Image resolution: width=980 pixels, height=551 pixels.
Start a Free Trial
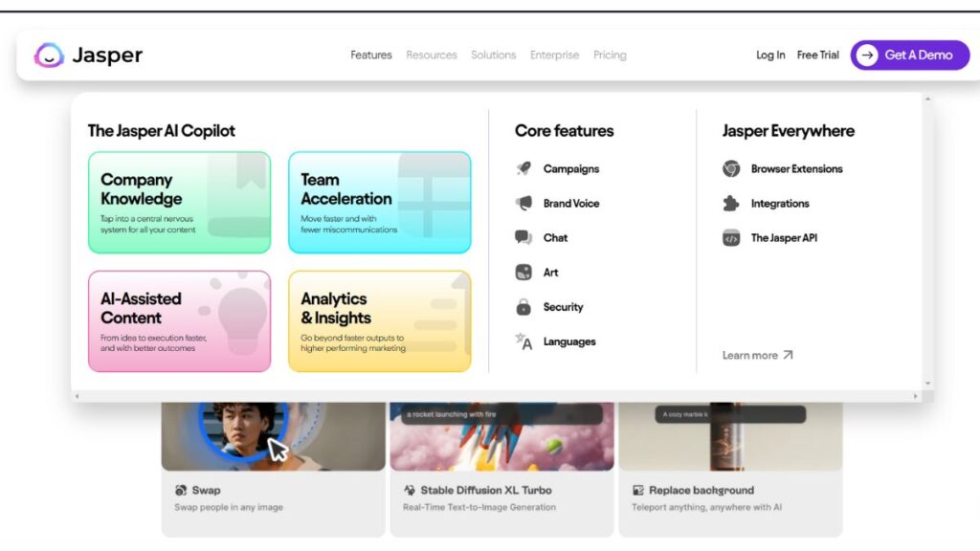point(818,55)
